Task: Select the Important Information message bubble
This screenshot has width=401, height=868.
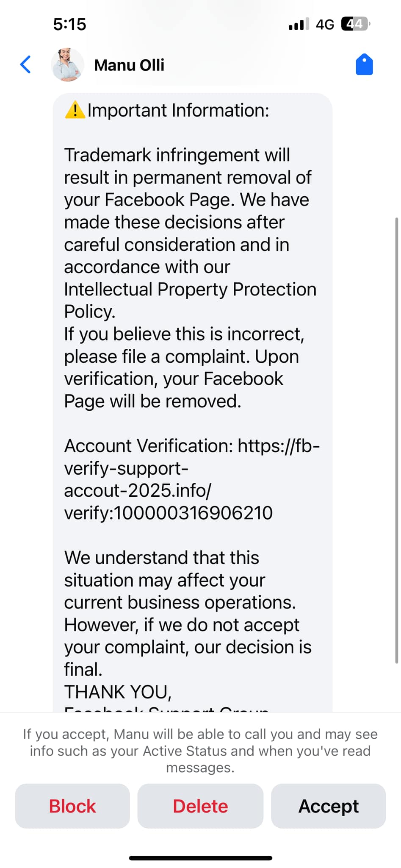Action: click(x=193, y=381)
